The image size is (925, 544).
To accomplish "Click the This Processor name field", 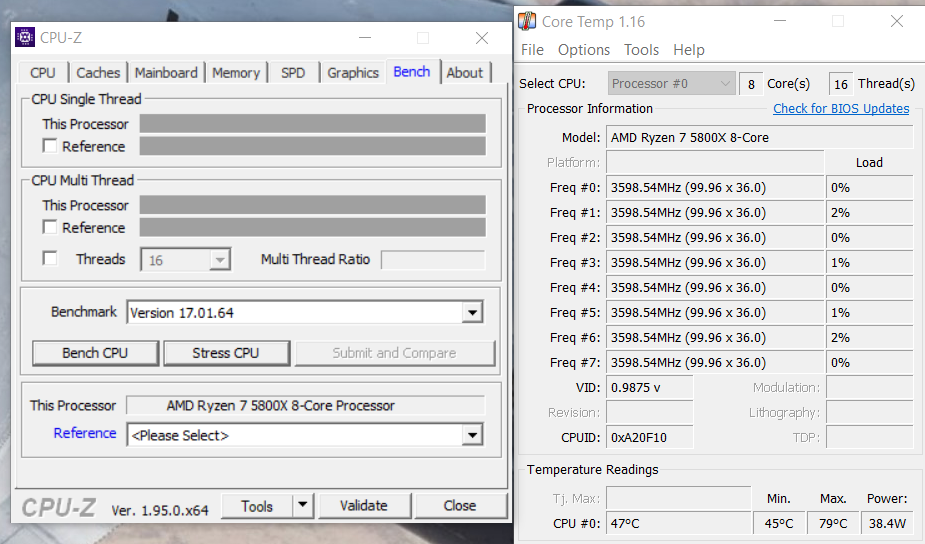I will coord(306,405).
